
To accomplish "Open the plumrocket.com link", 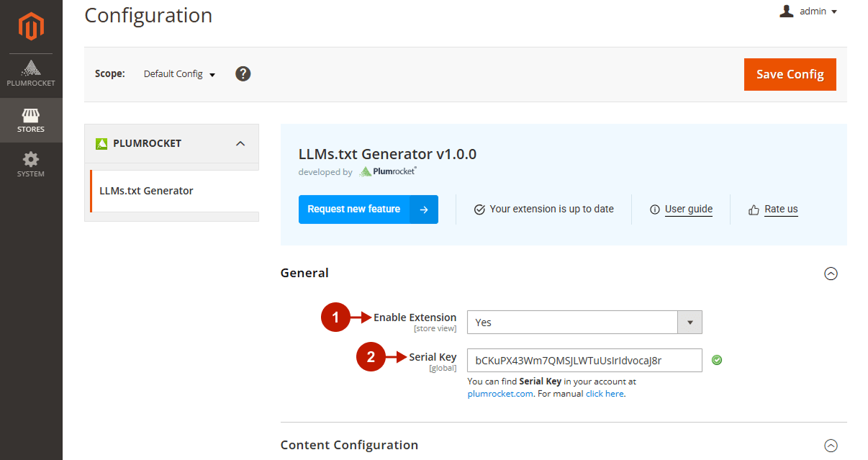I will coord(500,393).
